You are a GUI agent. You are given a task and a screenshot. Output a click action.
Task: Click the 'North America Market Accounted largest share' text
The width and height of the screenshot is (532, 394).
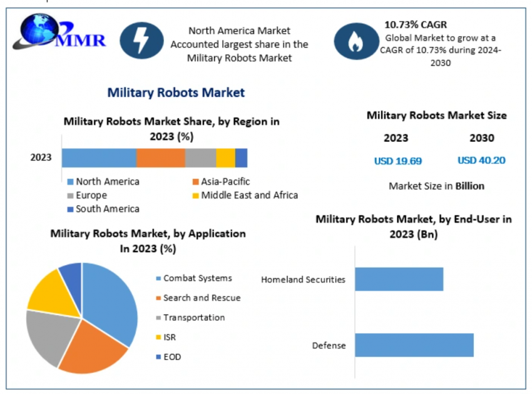239,44
